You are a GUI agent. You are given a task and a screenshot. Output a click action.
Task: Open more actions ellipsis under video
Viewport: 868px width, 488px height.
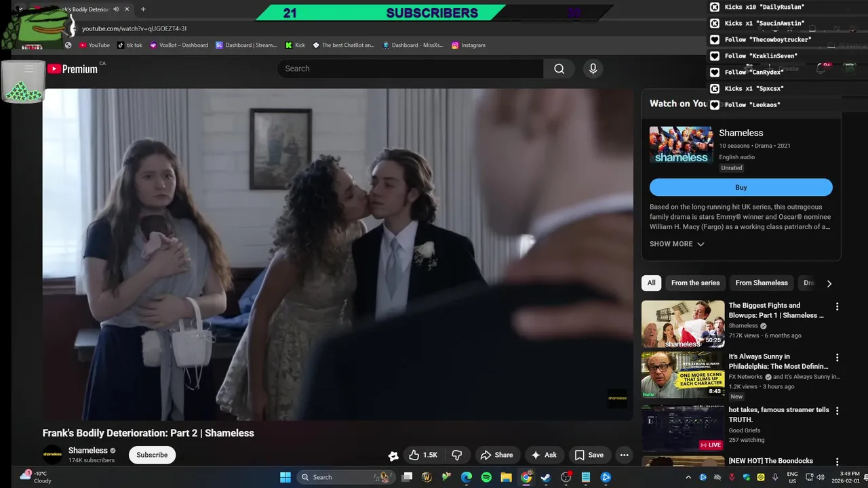tap(625, 455)
